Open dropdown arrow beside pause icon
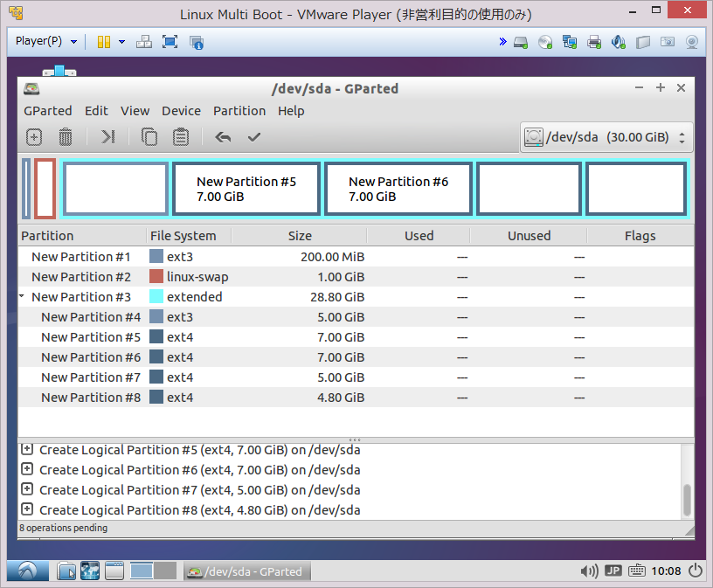Image resolution: width=713 pixels, height=588 pixels. pos(121,42)
